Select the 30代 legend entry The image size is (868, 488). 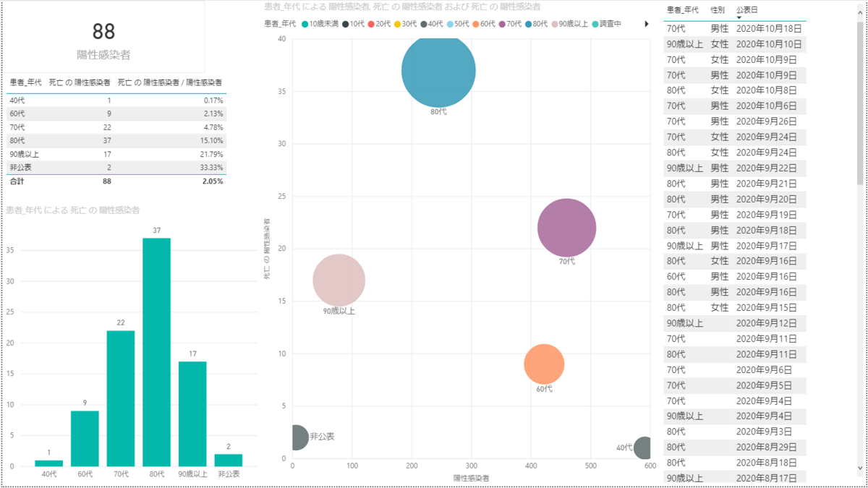click(405, 24)
